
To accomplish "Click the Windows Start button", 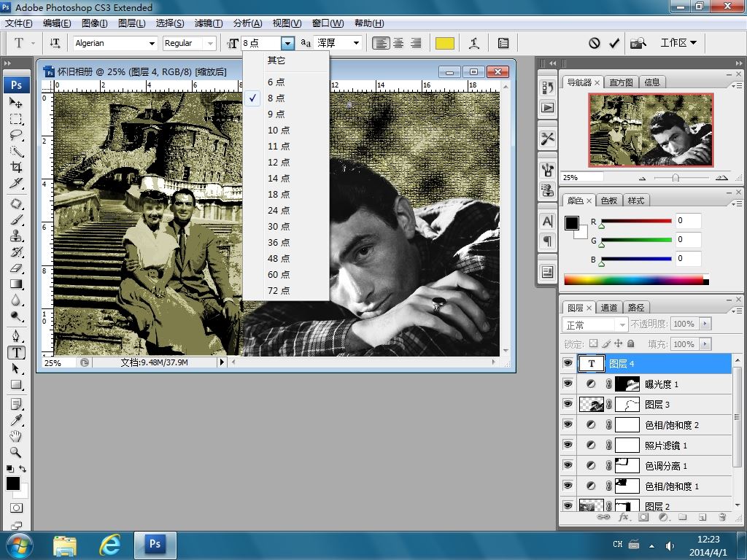I will pyautogui.click(x=20, y=545).
